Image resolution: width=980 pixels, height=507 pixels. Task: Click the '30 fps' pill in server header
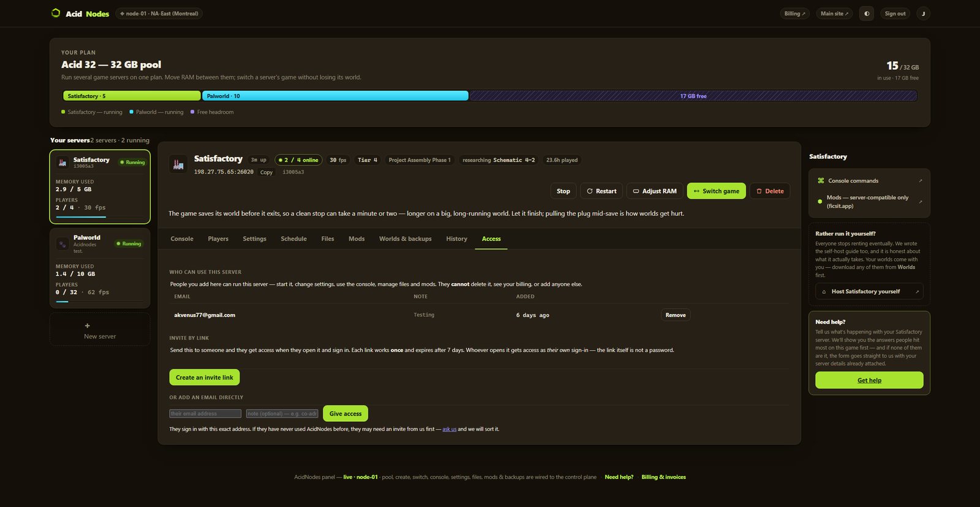click(337, 160)
